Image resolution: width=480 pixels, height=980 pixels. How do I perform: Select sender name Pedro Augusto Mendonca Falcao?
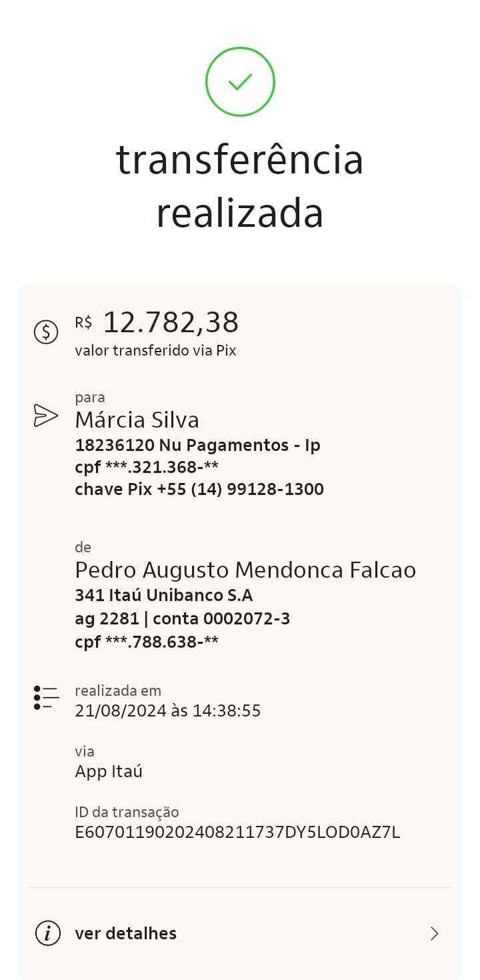point(245,570)
